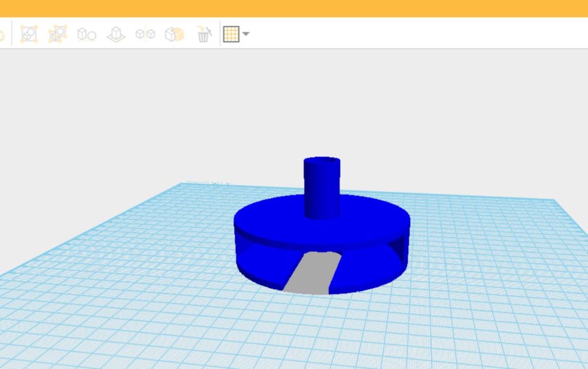Click the ungroup objects toolbar icon
This screenshot has height=369, width=588.
tap(58, 34)
